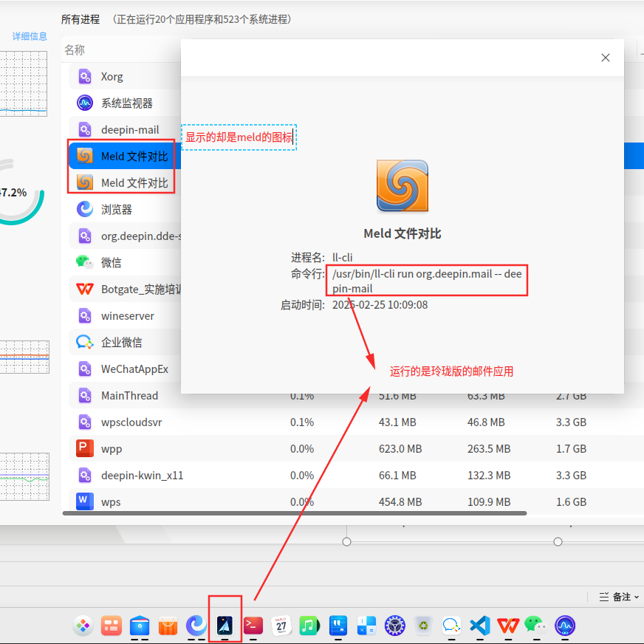Screen dimensions: 644x644
Task: Click the large Meld icon in the dialog
Action: pos(402,185)
